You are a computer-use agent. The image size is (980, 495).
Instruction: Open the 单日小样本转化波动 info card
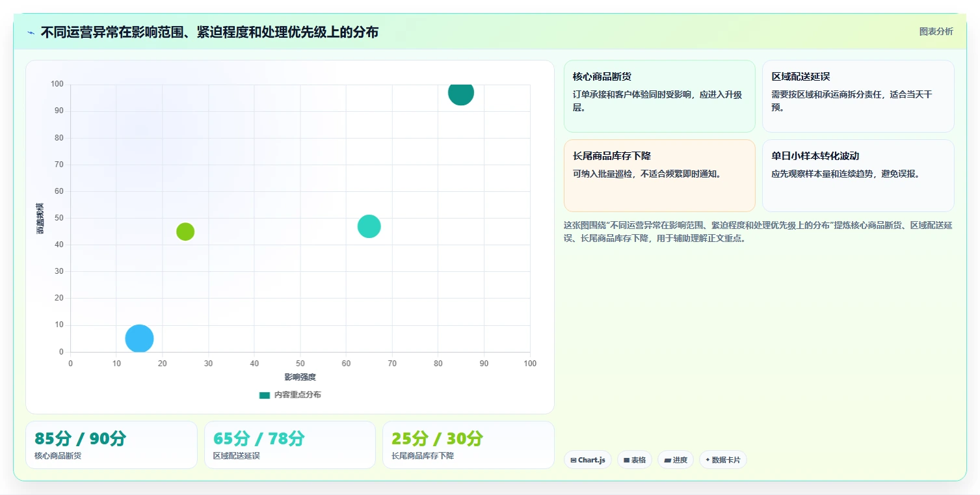(858, 176)
